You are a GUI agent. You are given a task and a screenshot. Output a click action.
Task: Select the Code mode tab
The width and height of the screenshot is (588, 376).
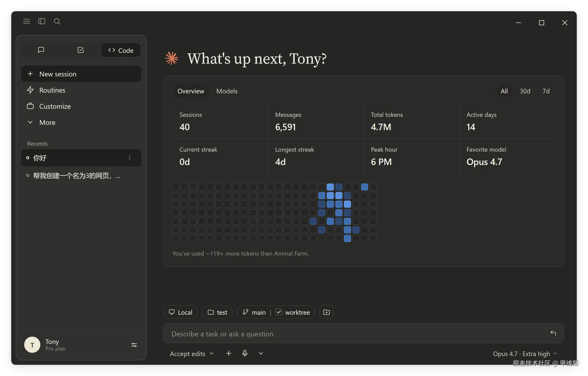tap(121, 50)
